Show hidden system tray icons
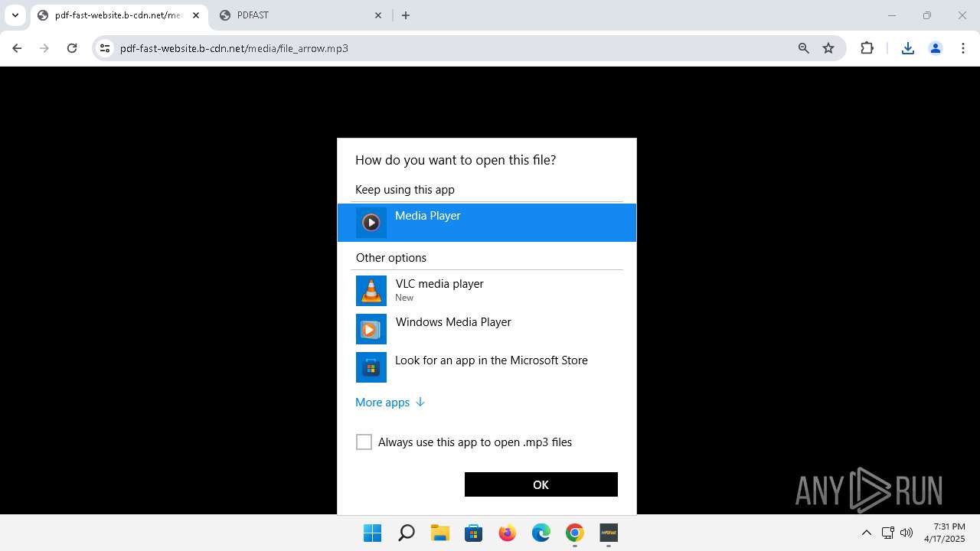The height and width of the screenshot is (551, 980). (x=867, y=533)
